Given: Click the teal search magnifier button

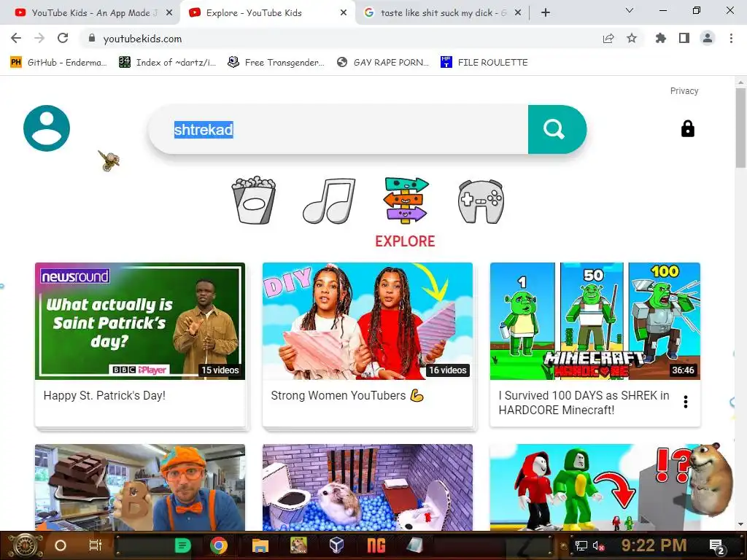Looking at the screenshot, I should click(x=557, y=130).
